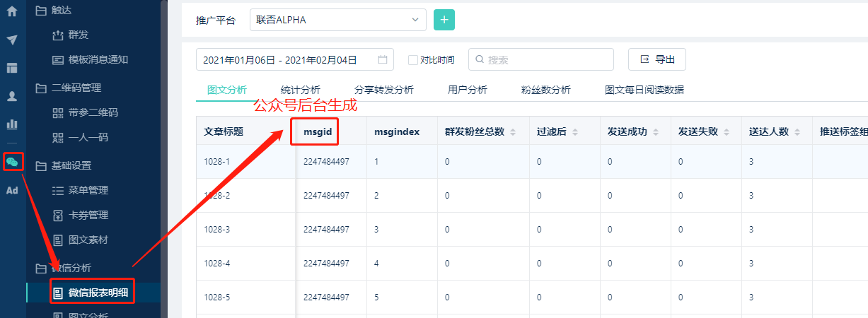Click the calendar icon in date range

tap(383, 60)
